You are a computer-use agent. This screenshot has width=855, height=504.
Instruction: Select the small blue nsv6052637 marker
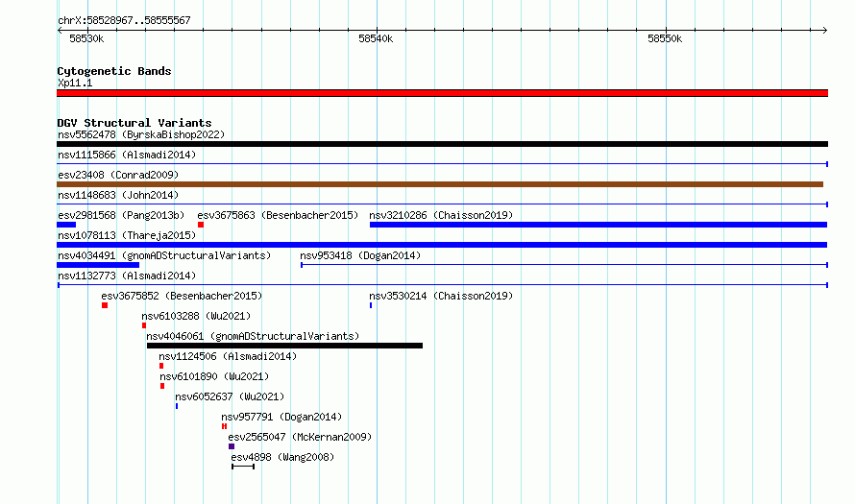tap(177, 406)
